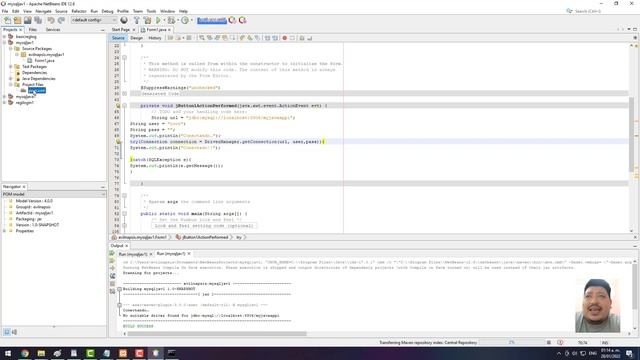Open the File menu
Screen dimensions: 640x360
click(5, 11)
